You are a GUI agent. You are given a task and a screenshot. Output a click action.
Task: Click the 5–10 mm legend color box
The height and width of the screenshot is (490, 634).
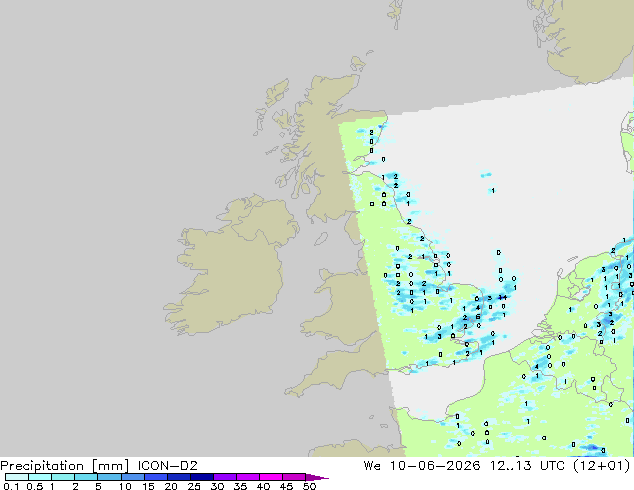point(109,477)
